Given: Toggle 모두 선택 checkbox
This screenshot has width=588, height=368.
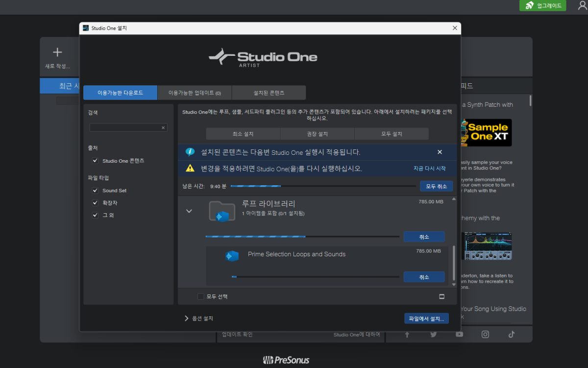Looking at the screenshot, I should point(200,296).
